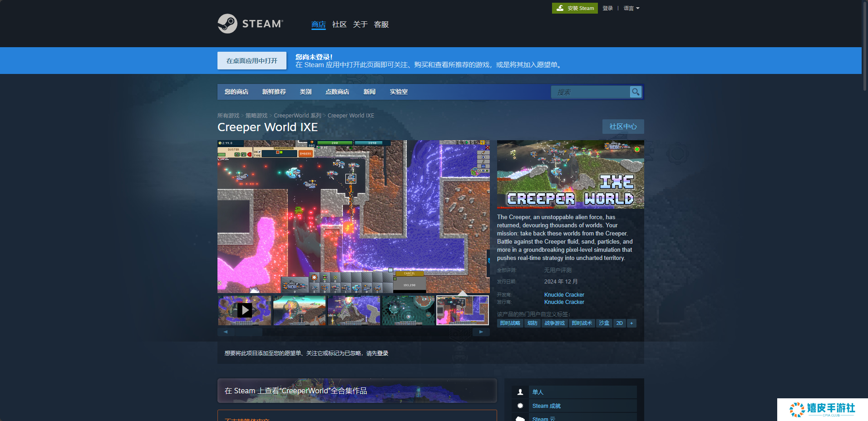
Task: Click the 安装 Steam download button
Action: coord(575,8)
